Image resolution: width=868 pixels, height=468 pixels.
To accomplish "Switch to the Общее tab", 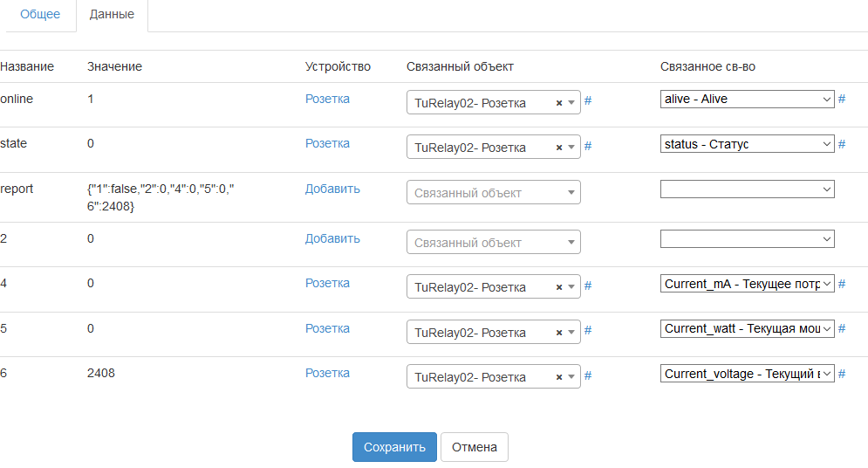I will pos(40,15).
